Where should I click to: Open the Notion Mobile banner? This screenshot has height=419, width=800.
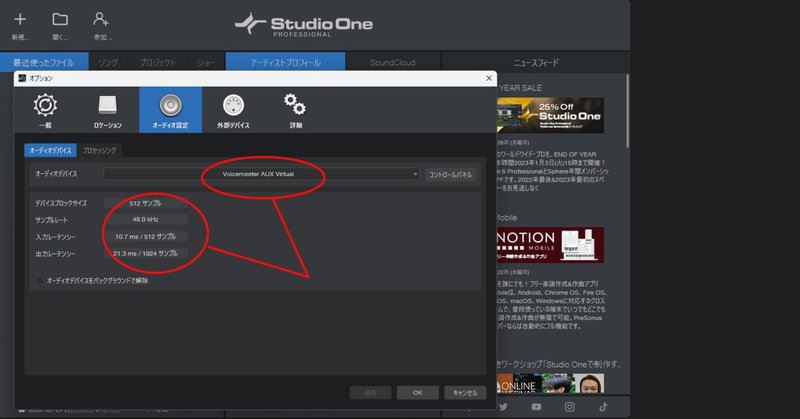[x=550, y=245]
